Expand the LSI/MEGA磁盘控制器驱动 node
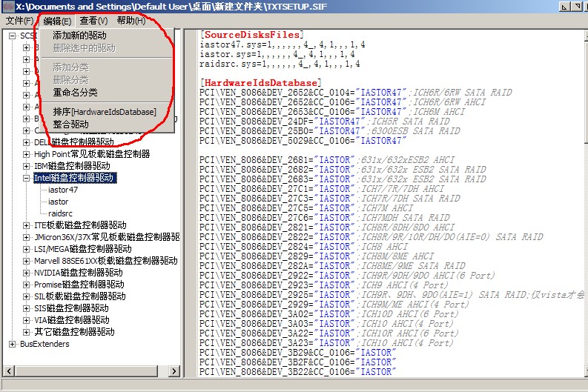 26,249
